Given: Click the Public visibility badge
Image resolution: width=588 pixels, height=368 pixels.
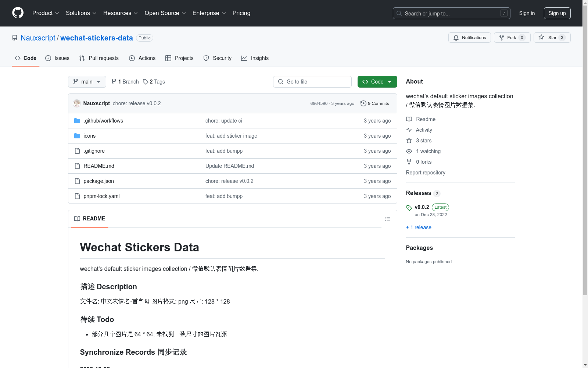Looking at the screenshot, I should click(x=144, y=38).
